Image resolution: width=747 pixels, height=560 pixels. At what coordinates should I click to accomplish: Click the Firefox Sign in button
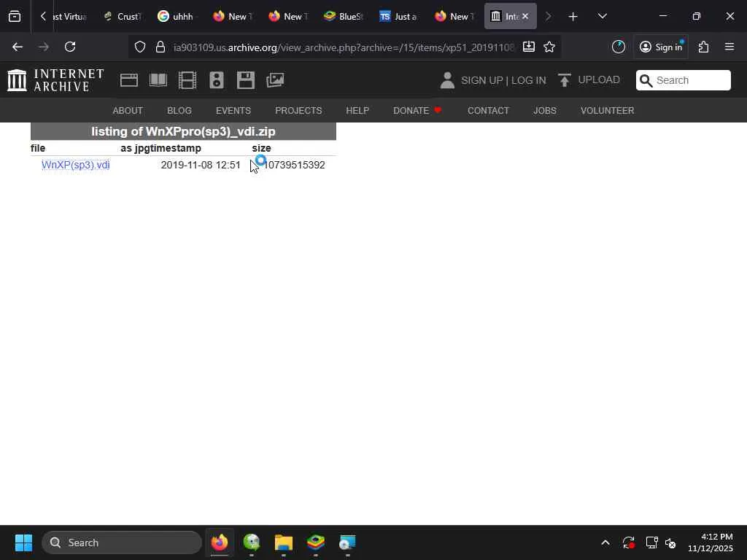tap(661, 47)
